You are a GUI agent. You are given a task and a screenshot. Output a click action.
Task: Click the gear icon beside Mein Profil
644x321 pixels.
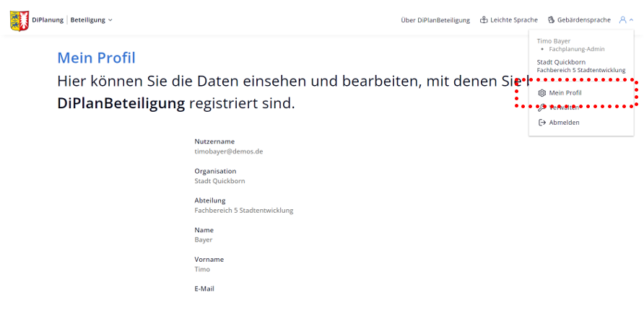click(542, 93)
